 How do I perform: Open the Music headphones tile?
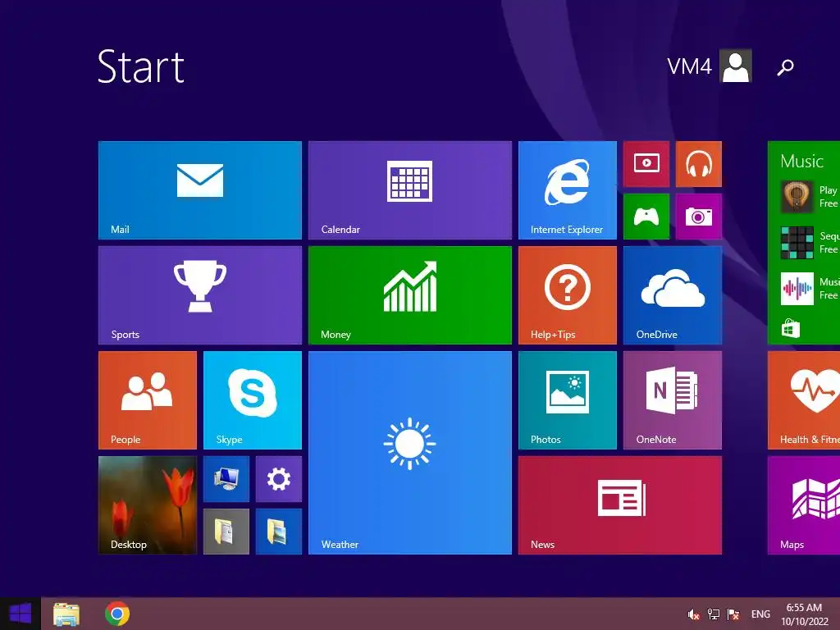click(699, 164)
